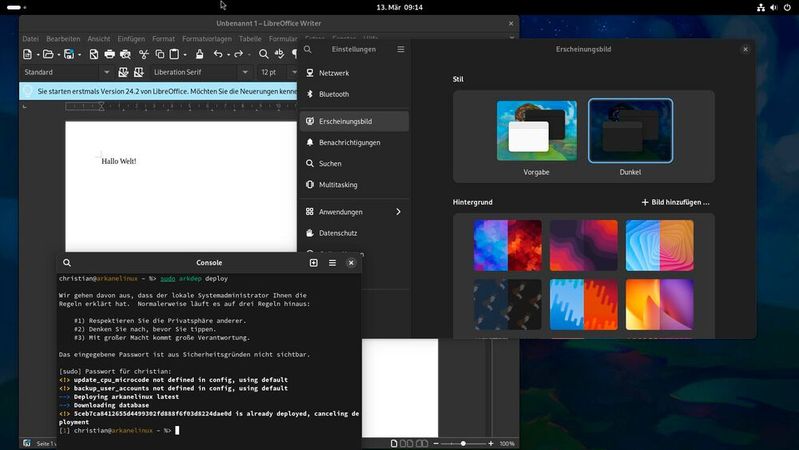Open the hamburger menu in Einstellungen header
This screenshot has height=450, width=799.
[x=401, y=49]
